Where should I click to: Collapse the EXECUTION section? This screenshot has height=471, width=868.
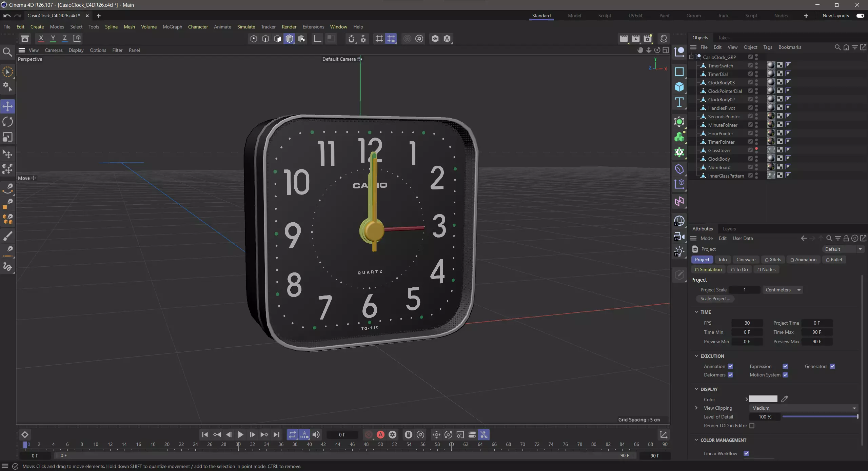pyautogui.click(x=696, y=356)
